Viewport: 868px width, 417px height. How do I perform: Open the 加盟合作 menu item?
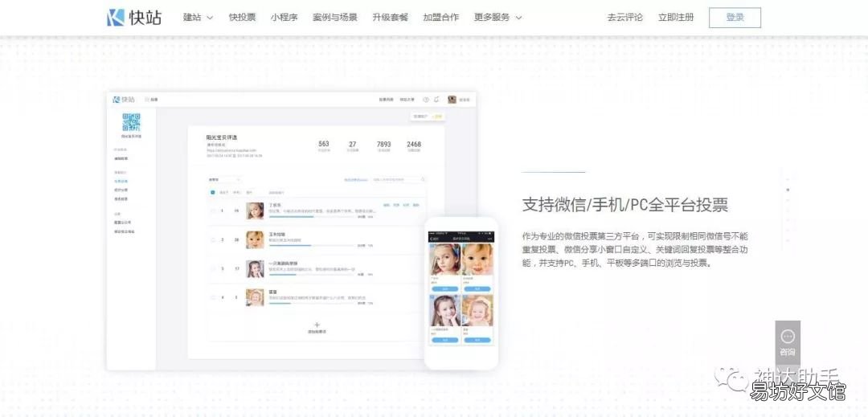[441, 17]
